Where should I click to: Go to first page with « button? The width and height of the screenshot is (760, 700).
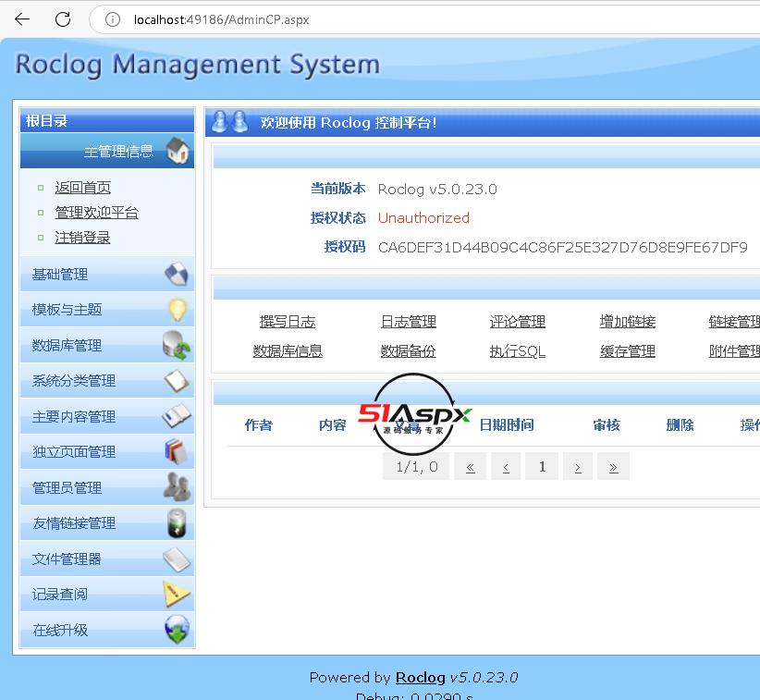click(x=471, y=466)
